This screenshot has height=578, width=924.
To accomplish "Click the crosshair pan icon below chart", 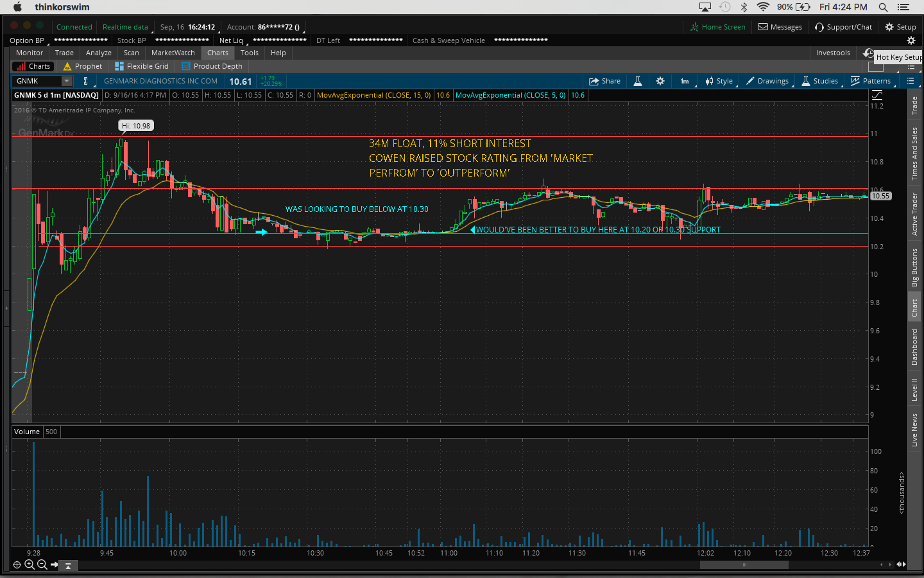I will [17, 565].
